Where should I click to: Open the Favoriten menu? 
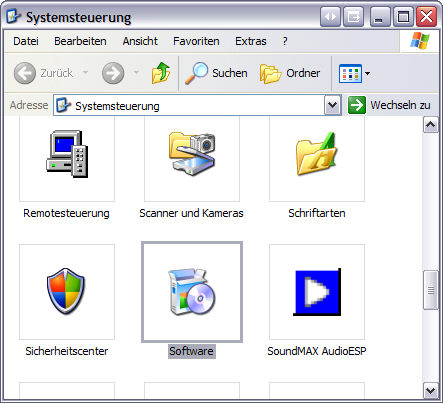196,41
